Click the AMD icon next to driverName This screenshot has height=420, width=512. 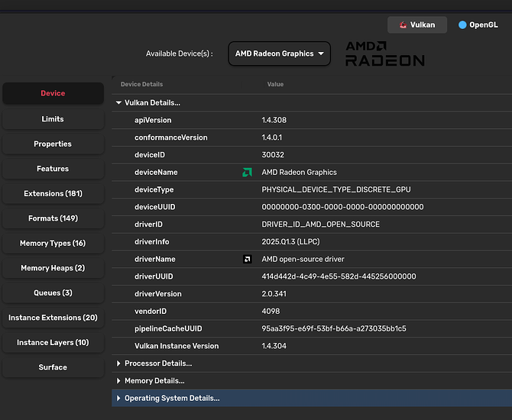pos(247,259)
